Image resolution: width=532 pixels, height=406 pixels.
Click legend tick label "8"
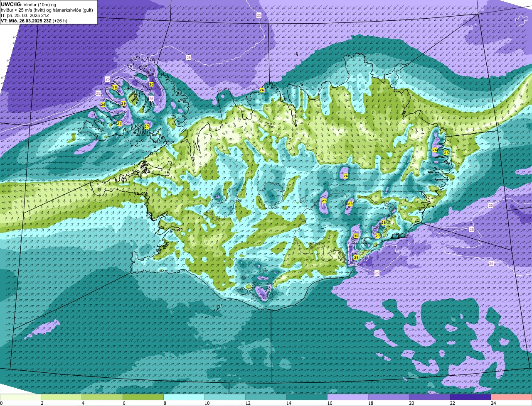pos(165,403)
